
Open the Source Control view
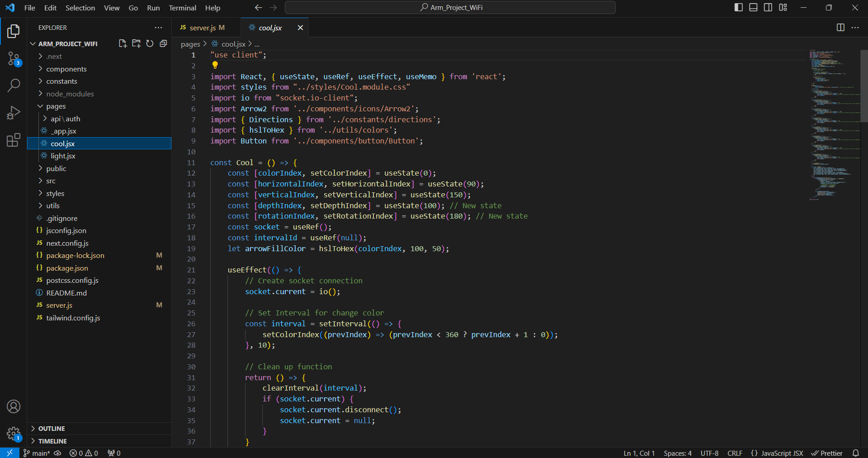14,58
